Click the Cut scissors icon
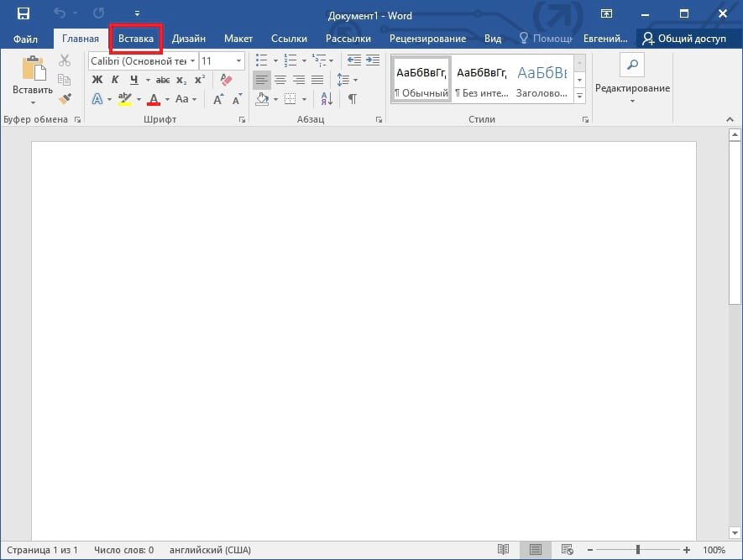743x560 pixels. 65,60
